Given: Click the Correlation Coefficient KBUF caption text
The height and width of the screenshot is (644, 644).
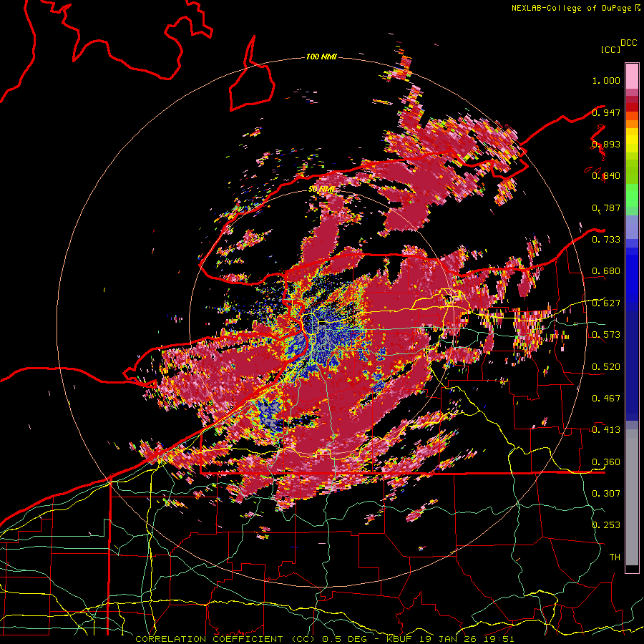Looking at the screenshot, I should (x=324, y=639).
